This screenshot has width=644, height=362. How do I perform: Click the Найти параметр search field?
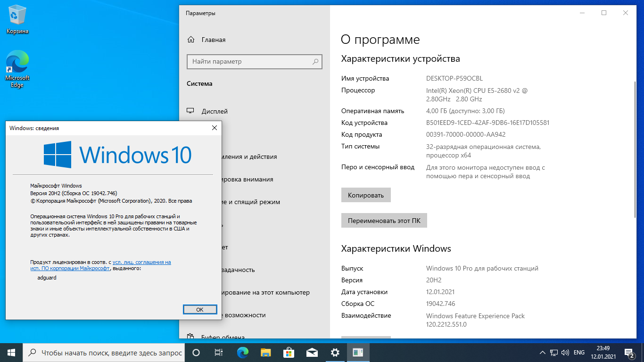tap(255, 61)
